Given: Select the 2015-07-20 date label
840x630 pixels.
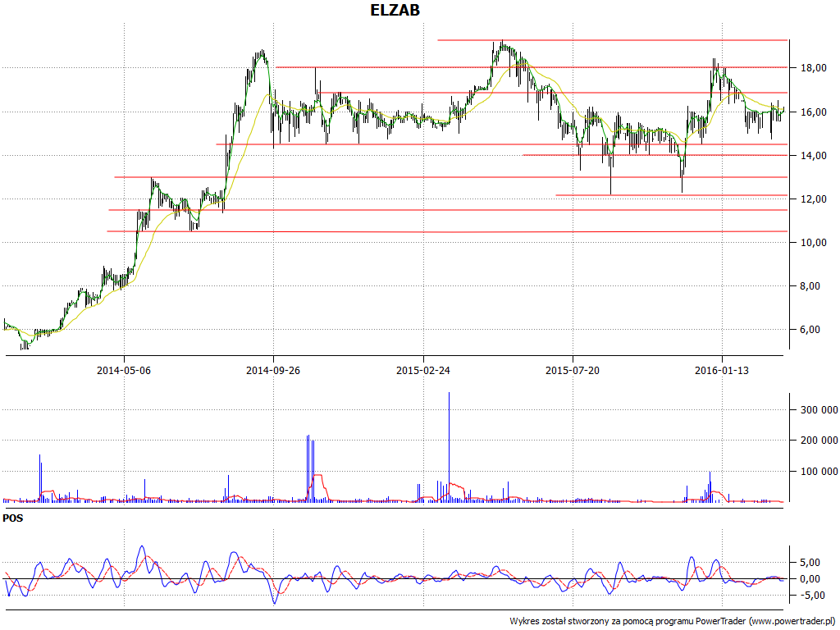Looking at the screenshot, I should 573,370.
